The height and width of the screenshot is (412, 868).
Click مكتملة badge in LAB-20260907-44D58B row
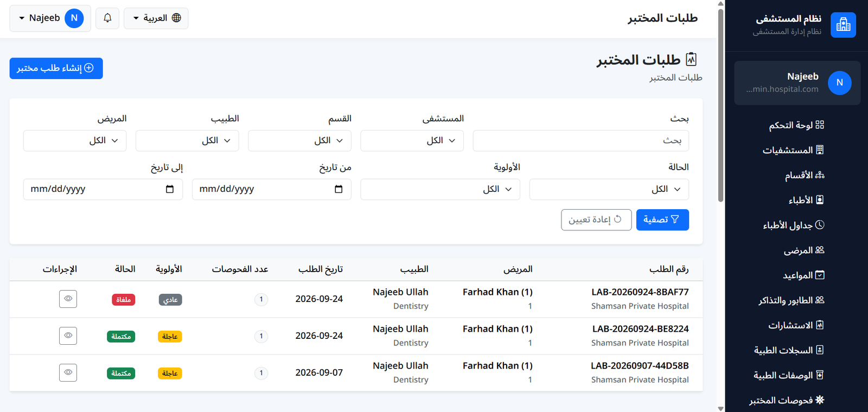point(121,374)
